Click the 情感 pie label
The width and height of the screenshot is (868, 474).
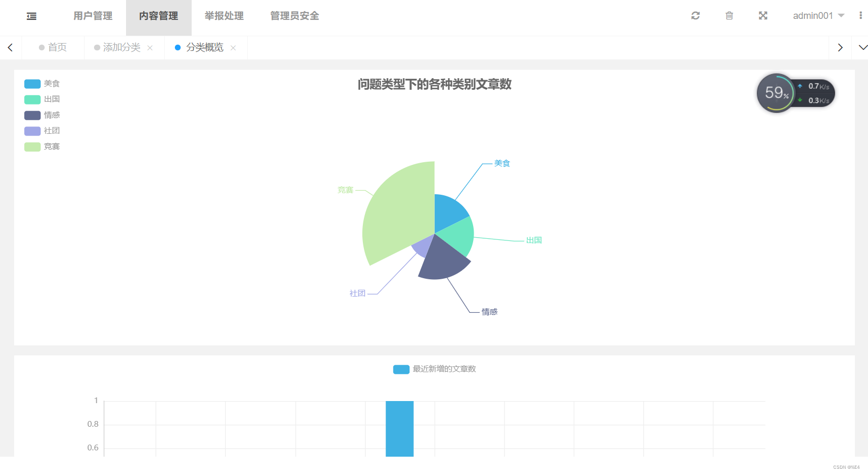click(489, 312)
